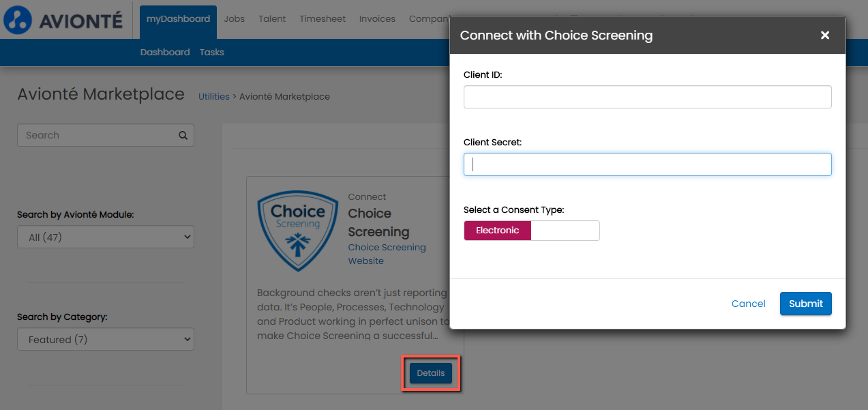Follow the Utilities breadcrumb link
The image size is (868, 410).
click(213, 97)
